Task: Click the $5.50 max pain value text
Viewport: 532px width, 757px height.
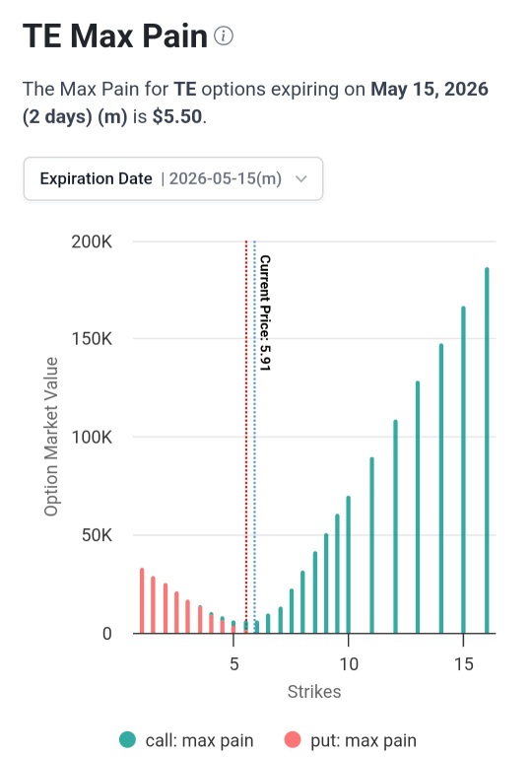Action: point(177,116)
